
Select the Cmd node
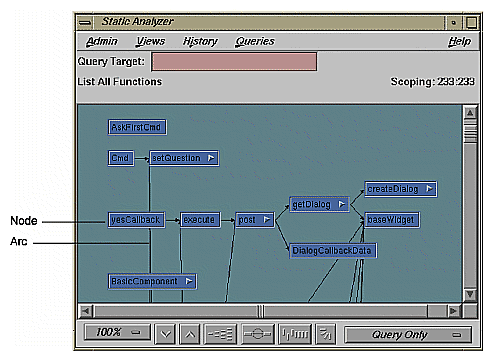121,158
